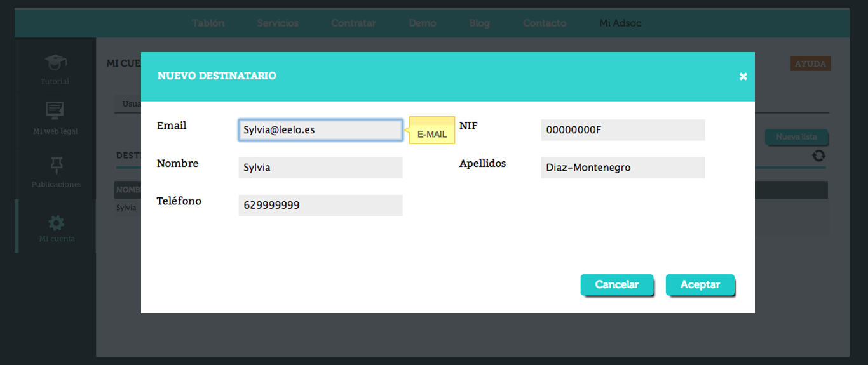Click the Aceptar button
The width and height of the screenshot is (868, 365).
click(x=700, y=284)
